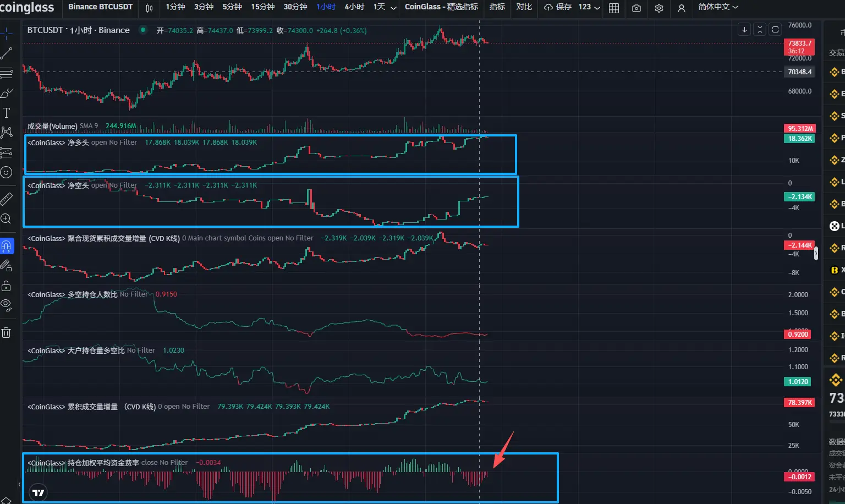
Task: Switch to the 30分钟 timeframe
Action: [295, 7]
